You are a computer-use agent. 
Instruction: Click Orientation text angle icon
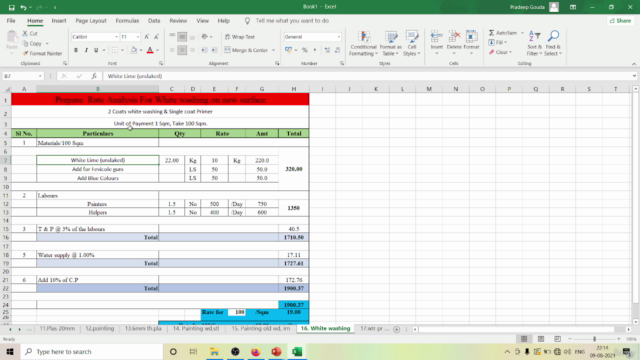(x=204, y=37)
